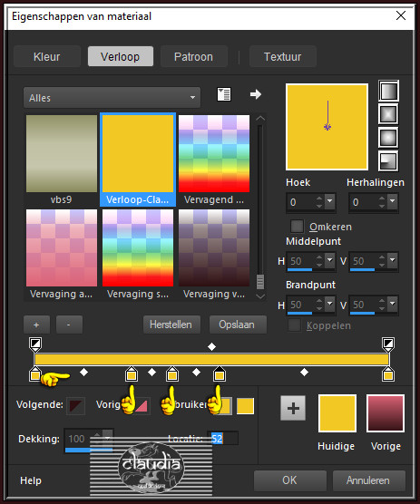The image size is (420, 504).
Task: Click the Locatie input field
Action: [222, 438]
